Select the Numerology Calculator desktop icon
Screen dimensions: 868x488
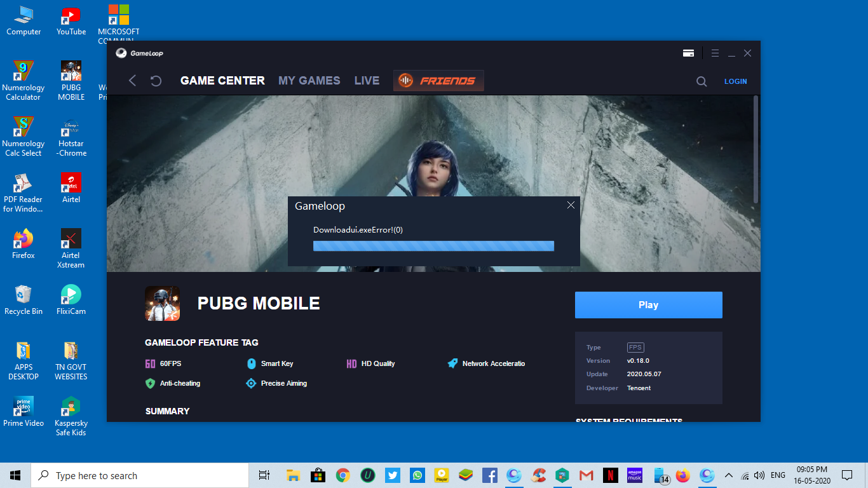24,81
